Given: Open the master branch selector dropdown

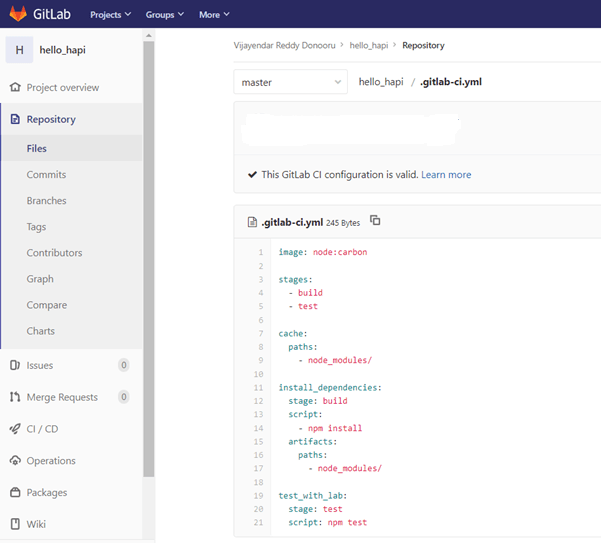Looking at the screenshot, I should [291, 82].
